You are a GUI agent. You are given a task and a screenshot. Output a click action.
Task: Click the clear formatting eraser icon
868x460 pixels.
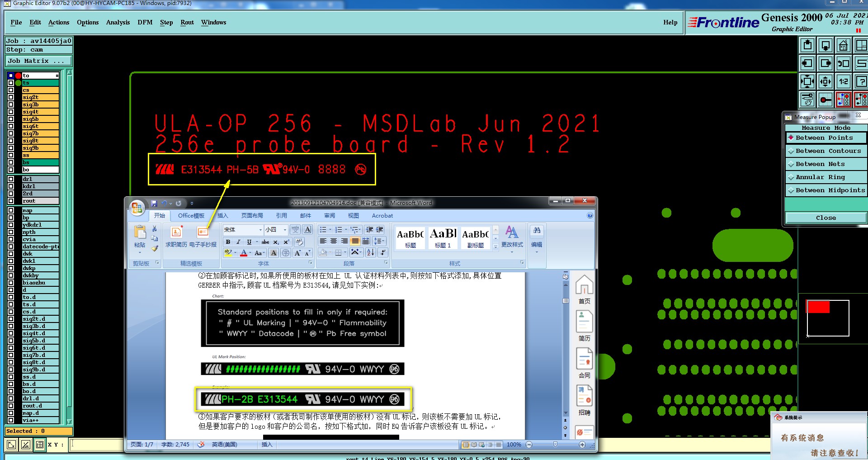[299, 242]
